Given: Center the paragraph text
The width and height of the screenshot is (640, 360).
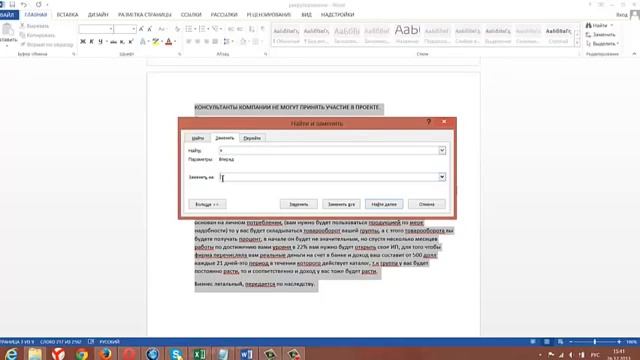Looking at the screenshot, I should (x=198, y=42).
